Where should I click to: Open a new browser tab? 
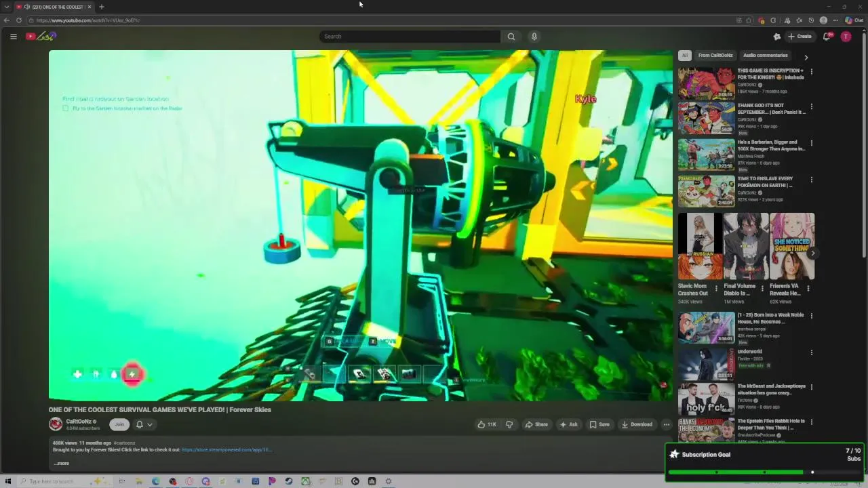coord(101,7)
